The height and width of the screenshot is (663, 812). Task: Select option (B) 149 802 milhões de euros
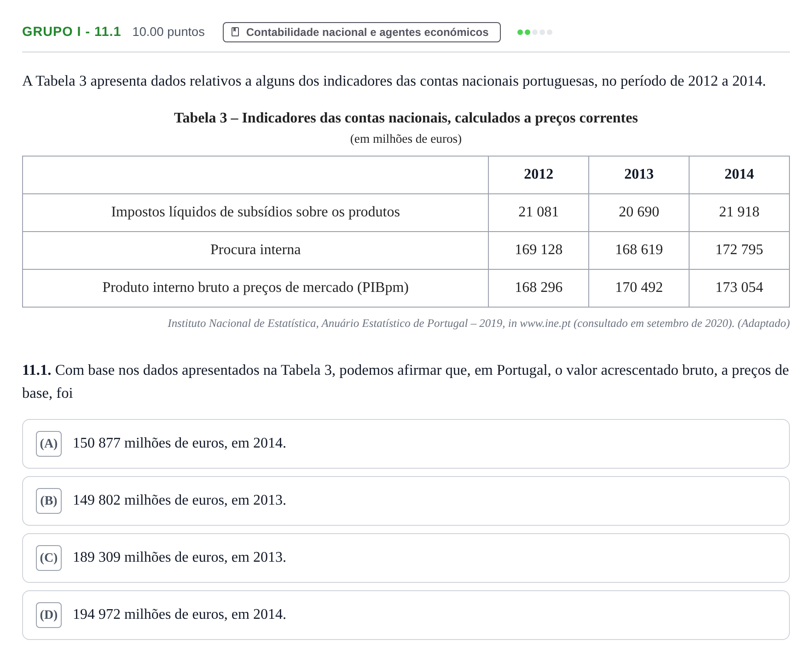(406, 501)
